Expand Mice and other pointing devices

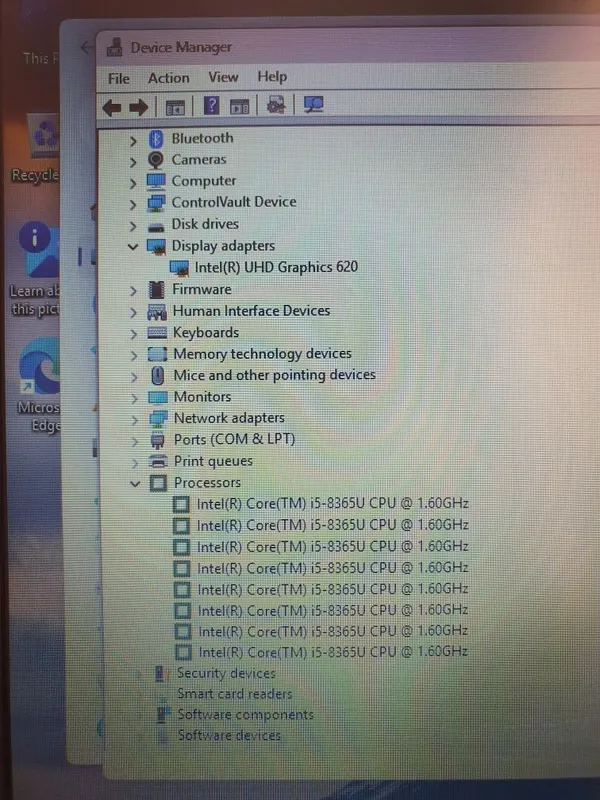point(134,377)
